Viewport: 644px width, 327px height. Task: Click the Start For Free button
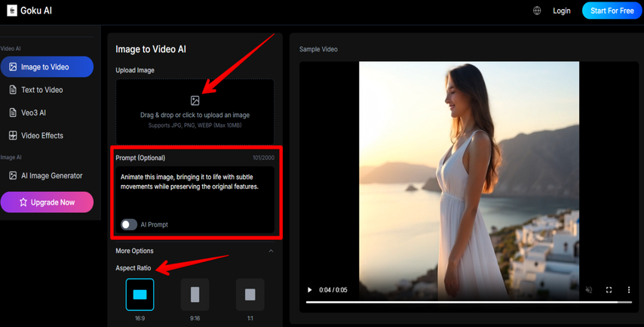612,11
